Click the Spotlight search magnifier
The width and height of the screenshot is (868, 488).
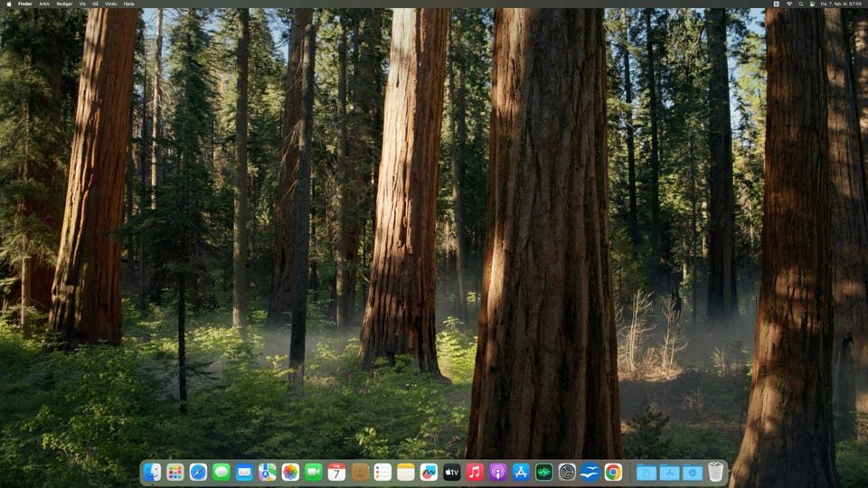(x=800, y=4)
